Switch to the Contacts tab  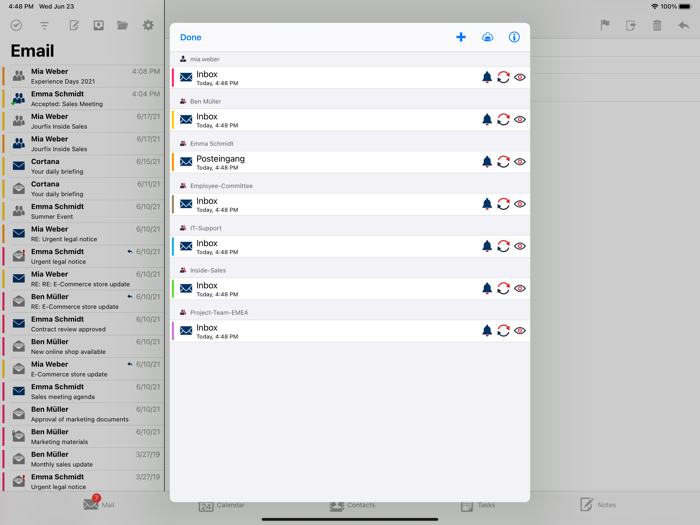click(352, 505)
